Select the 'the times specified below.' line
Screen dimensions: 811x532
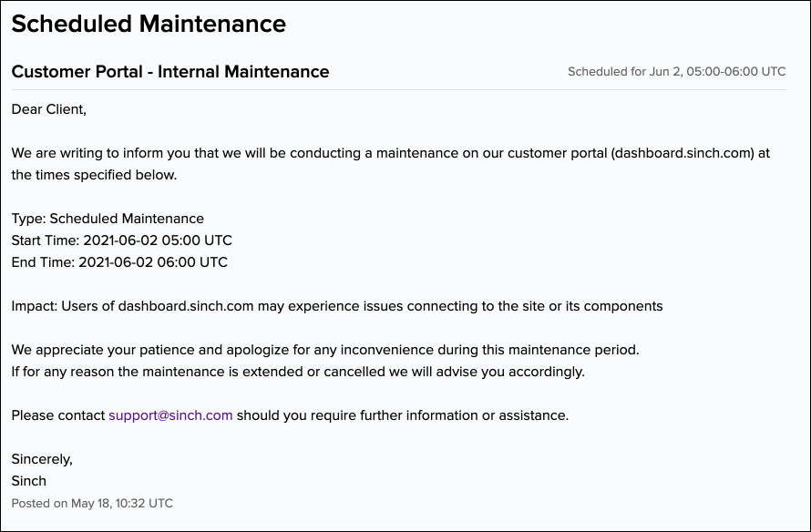coord(94,175)
